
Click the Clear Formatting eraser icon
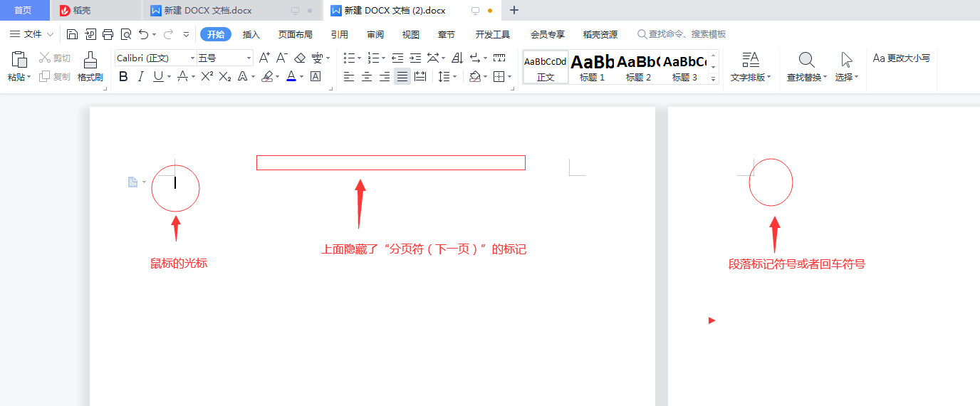tap(300, 58)
